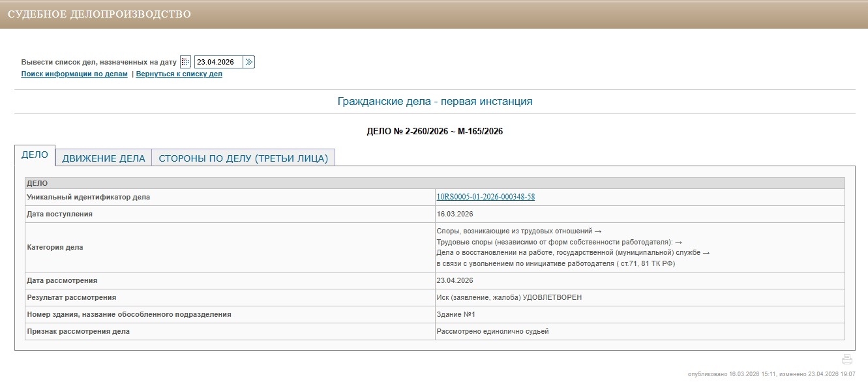Click the double-arrow go button beside the date
The image size is (868, 382).
point(249,62)
